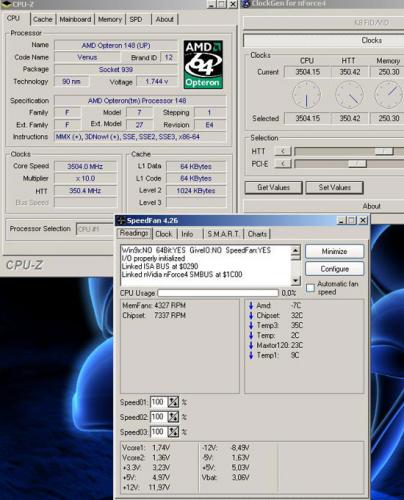Click the Amd temperature arrow icon

click(251, 305)
